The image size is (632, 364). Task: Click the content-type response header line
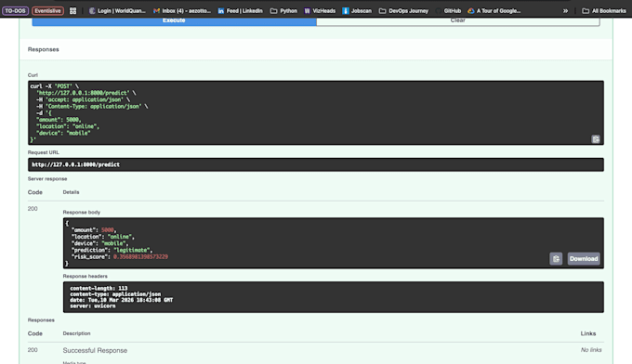pyautogui.click(x=115, y=294)
